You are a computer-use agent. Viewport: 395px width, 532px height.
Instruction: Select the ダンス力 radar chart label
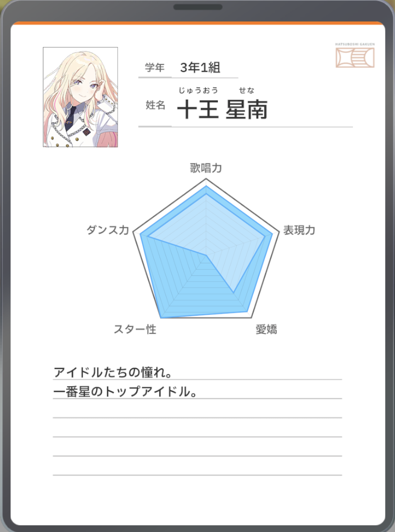point(108,230)
